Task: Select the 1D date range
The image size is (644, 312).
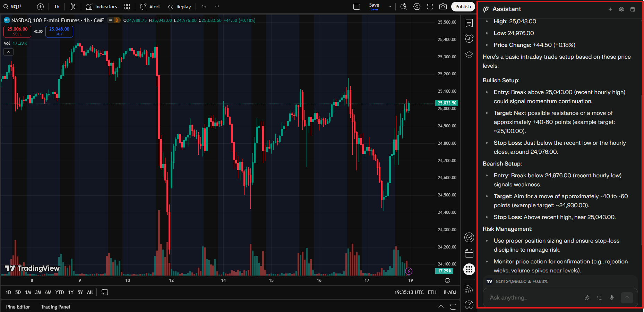Action: [8, 292]
